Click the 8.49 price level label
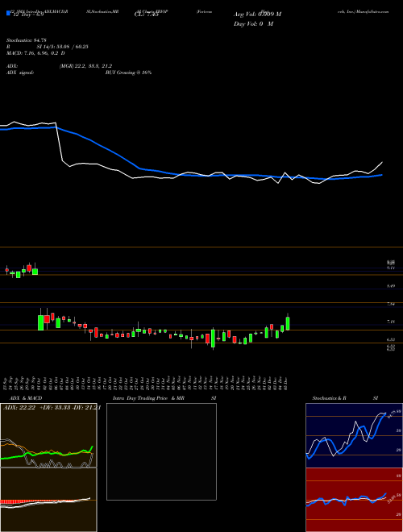Screen dimensions: 403x532 click(391, 286)
